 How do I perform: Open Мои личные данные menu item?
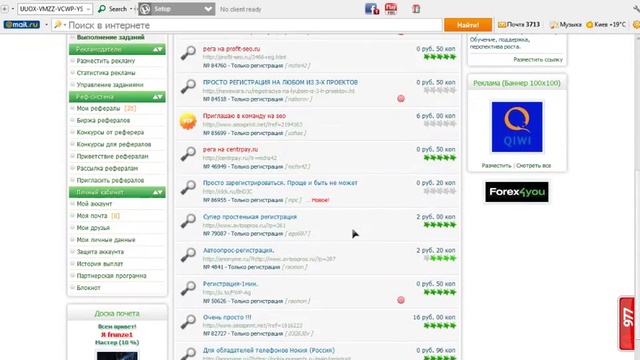[x=106, y=240]
